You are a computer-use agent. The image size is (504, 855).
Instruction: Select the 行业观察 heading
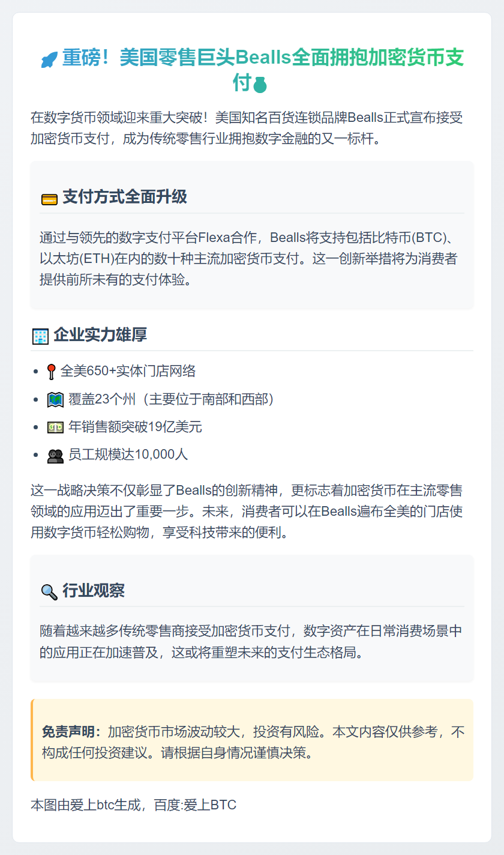click(94, 591)
